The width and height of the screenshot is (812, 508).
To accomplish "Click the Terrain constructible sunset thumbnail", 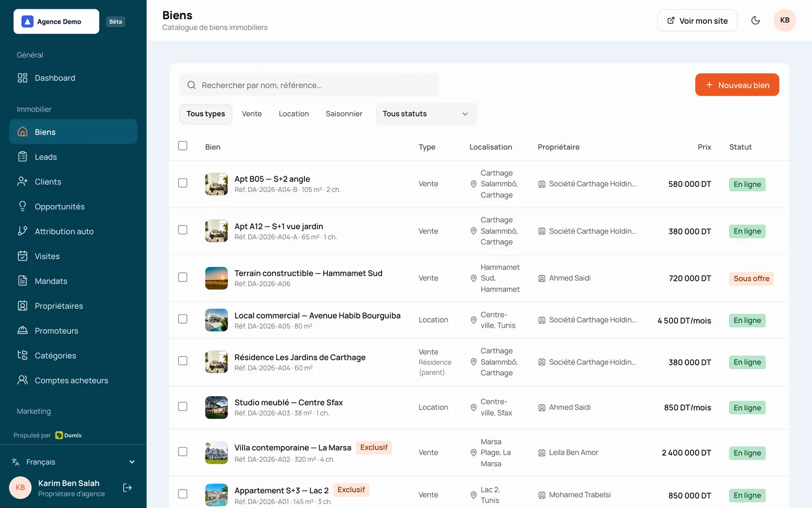I will click(x=216, y=278).
